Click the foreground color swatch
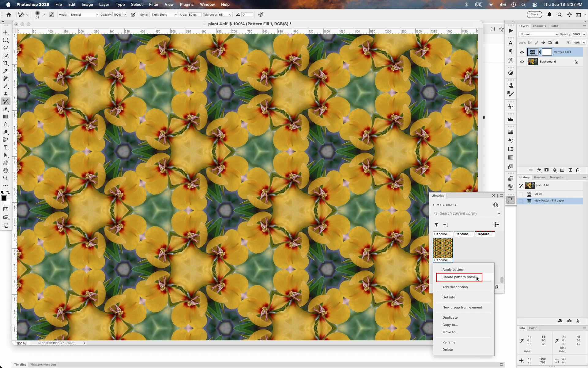 tap(4, 199)
